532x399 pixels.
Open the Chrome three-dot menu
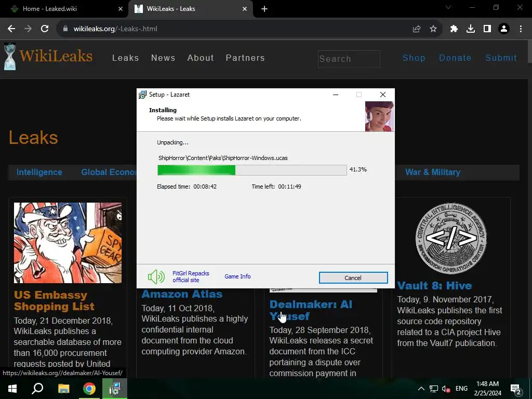coord(521,29)
